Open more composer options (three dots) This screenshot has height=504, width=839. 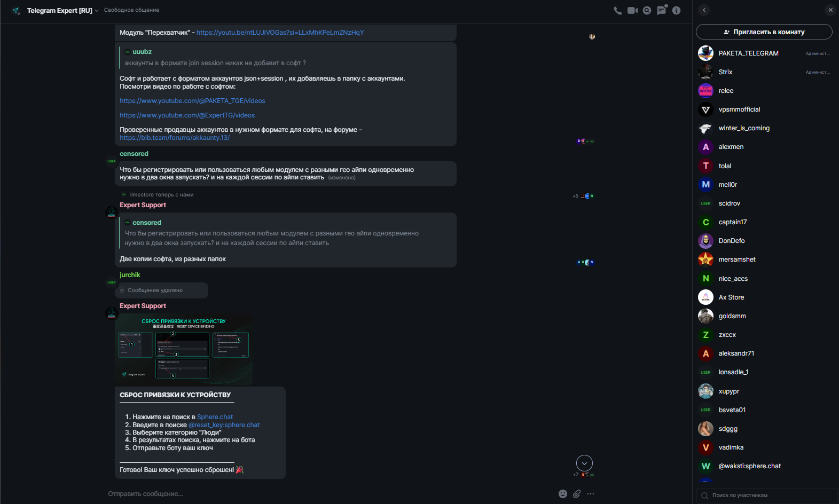tap(591, 494)
